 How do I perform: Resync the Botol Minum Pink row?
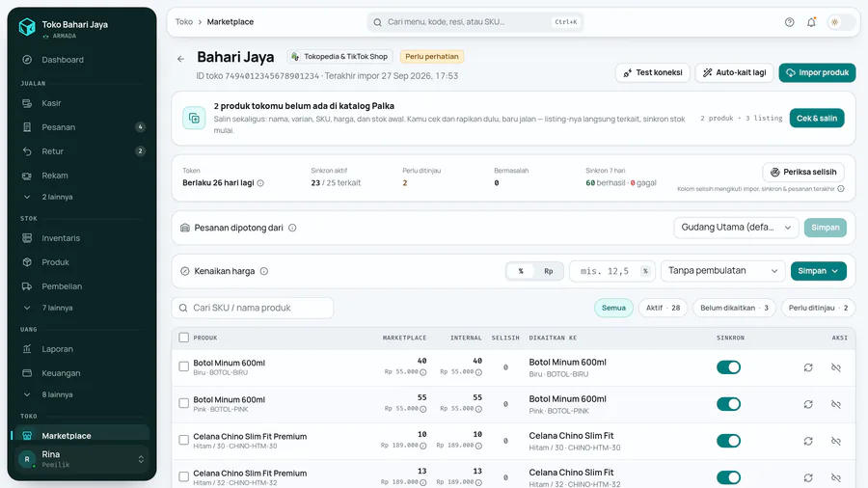click(808, 404)
